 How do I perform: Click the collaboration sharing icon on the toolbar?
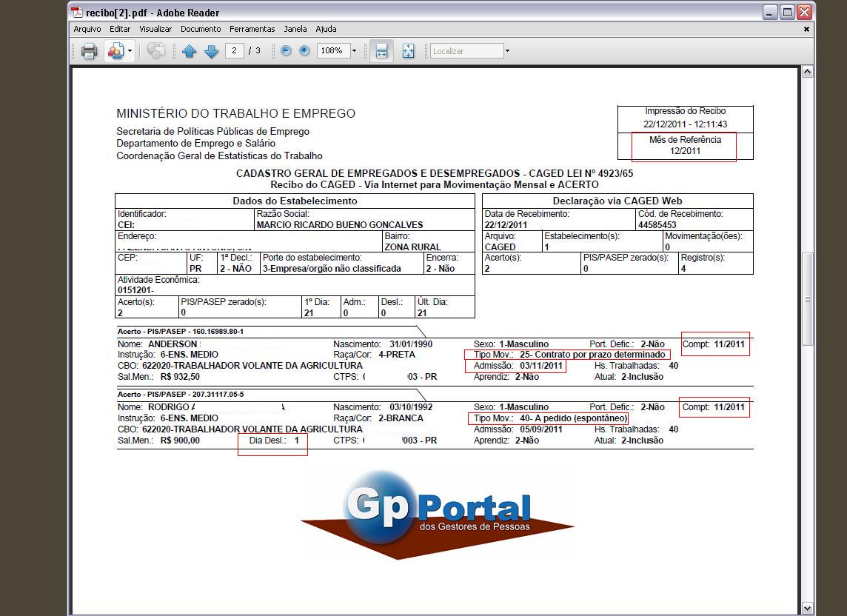click(x=114, y=50)
